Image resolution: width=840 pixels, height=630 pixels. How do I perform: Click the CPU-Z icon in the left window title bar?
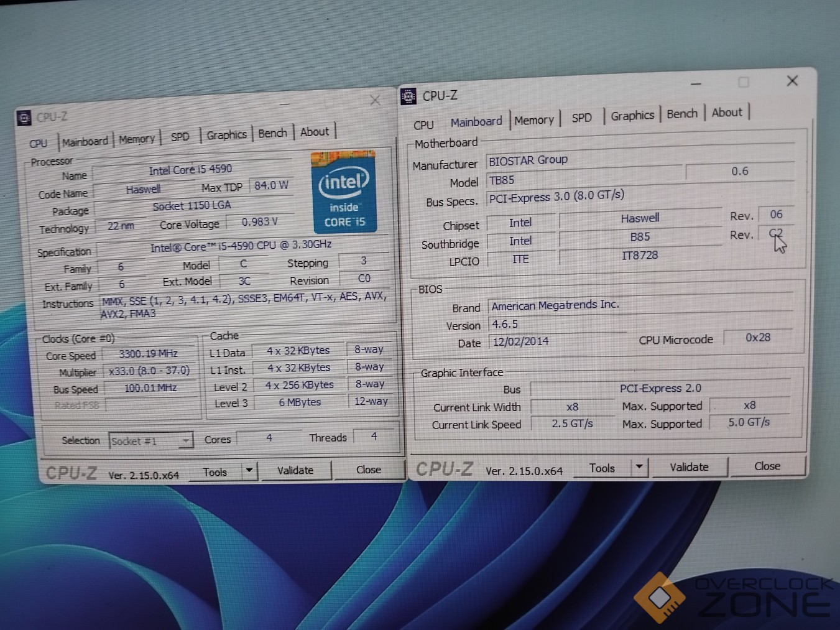coord(24,118)
